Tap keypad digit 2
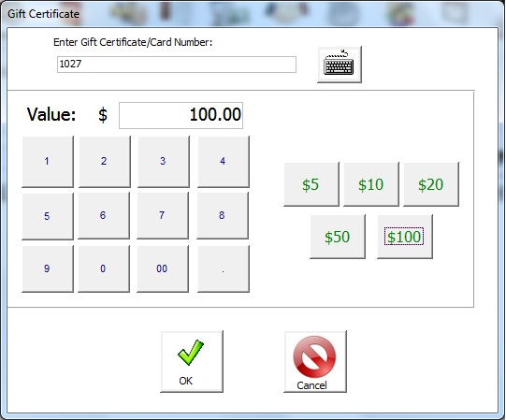This screenshot has height=420, width=506. pos(105,162)
